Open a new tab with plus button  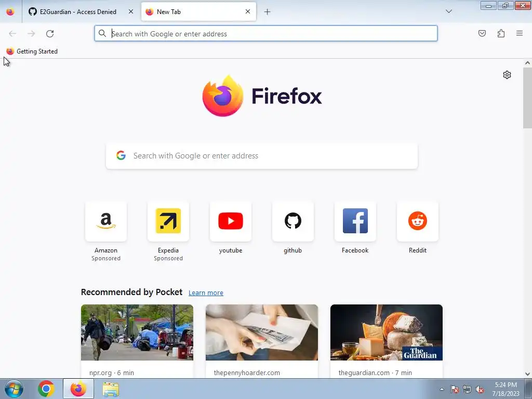pyautogui.click(x=268, y=12)
